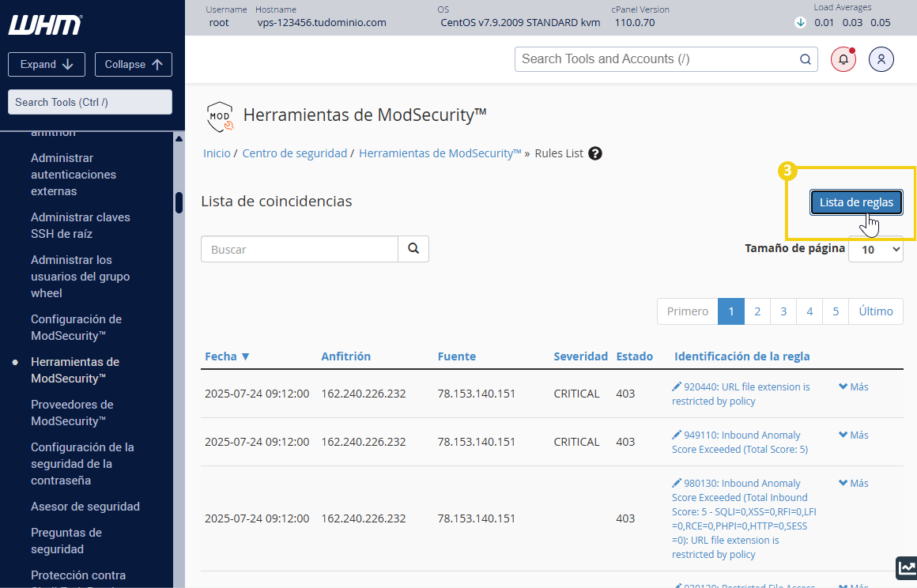Click pencil icon for rule 949110
Viewport: 917px width, 588px height.
pos(677,435)
